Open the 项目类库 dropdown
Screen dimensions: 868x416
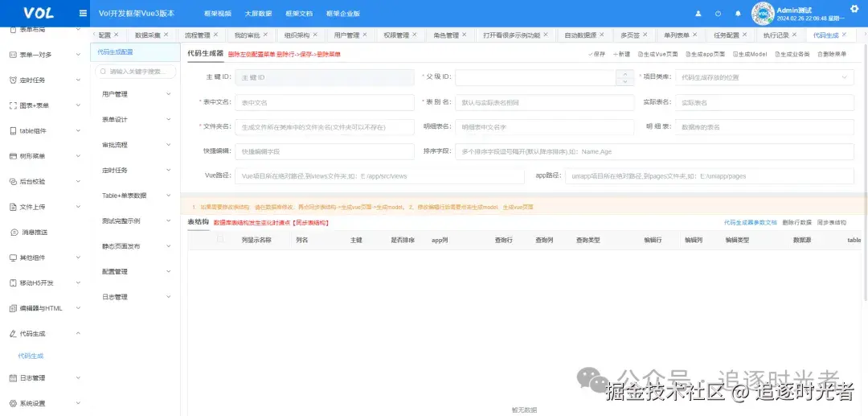764,77
